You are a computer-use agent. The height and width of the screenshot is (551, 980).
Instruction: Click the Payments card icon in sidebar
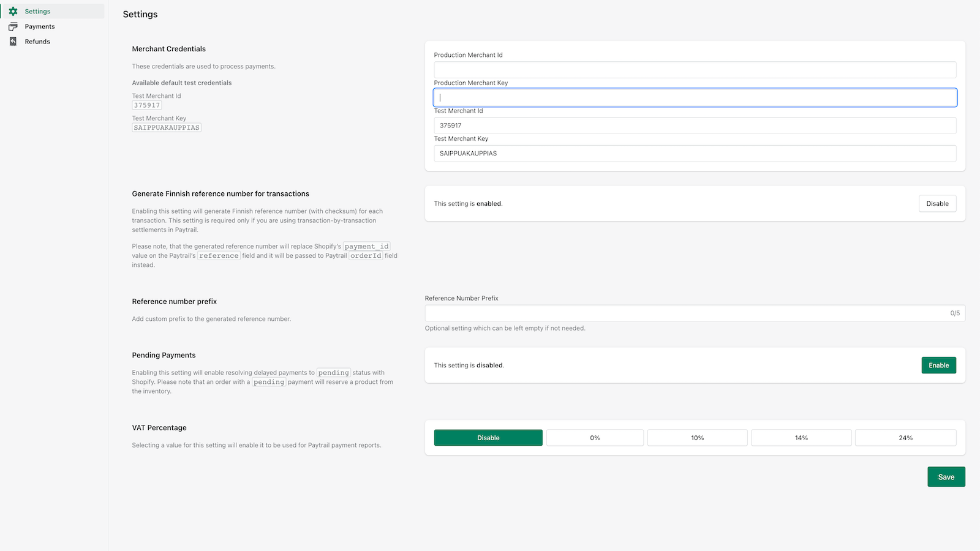[x=13, y=26]
